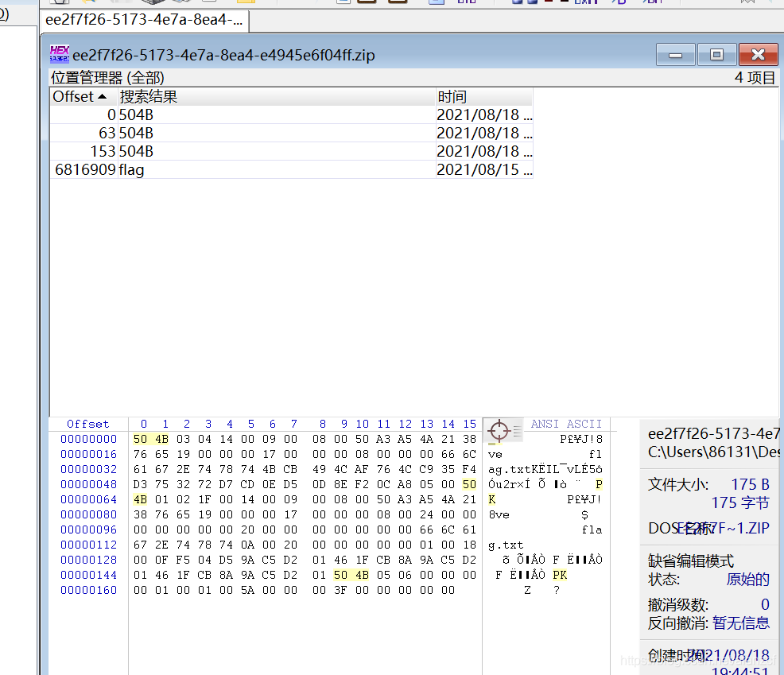
Task: Click the g.txt text in ASCII column
Action: (506, 545)
